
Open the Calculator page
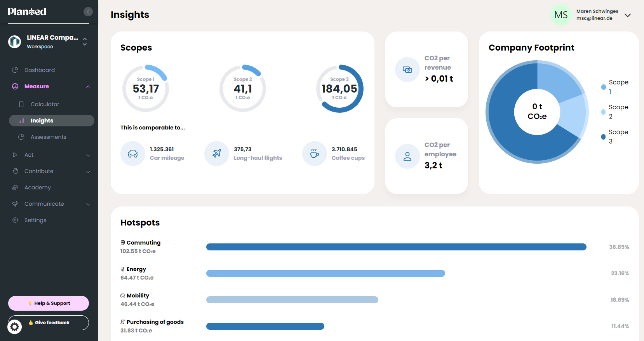[45, 104]
